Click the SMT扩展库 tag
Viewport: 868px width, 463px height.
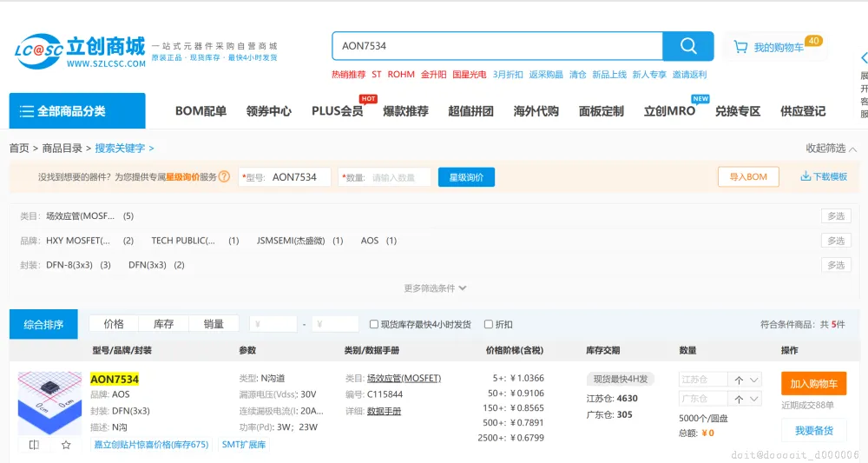pos(244,444)
